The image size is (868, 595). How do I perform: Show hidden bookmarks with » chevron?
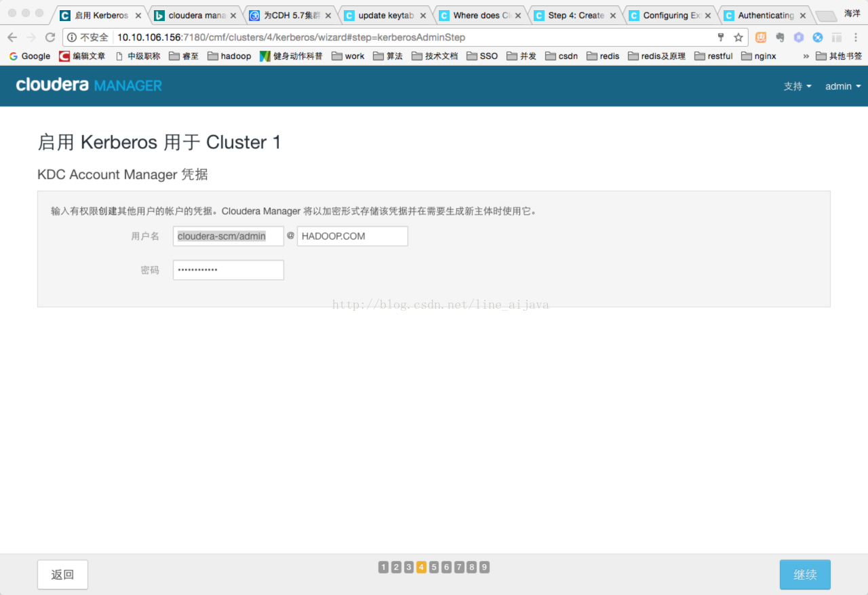pyautogui.click(x=806, y=56)
